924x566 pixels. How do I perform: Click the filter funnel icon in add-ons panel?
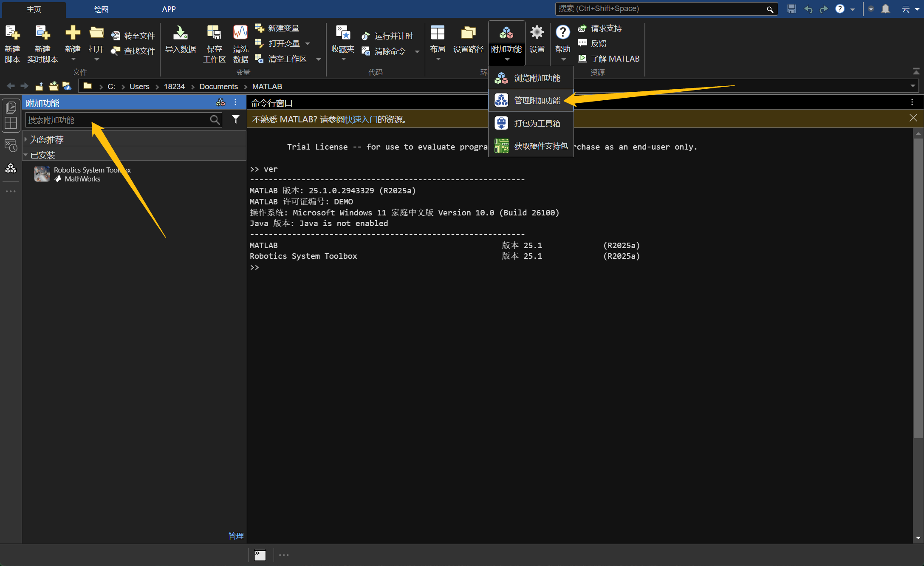[236, 119]
